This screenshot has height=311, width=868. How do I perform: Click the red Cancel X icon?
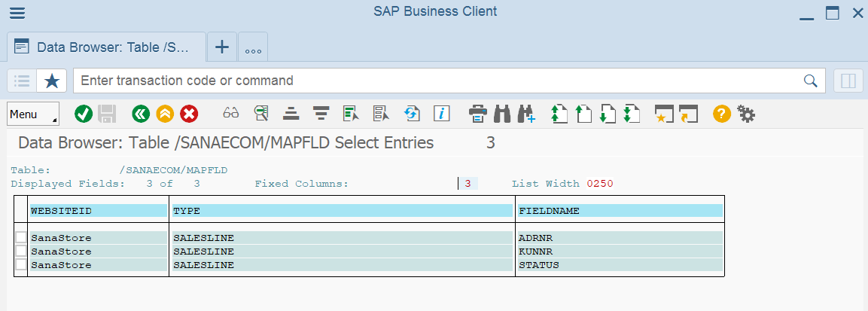pyautogui.click(x=189, y=114)
